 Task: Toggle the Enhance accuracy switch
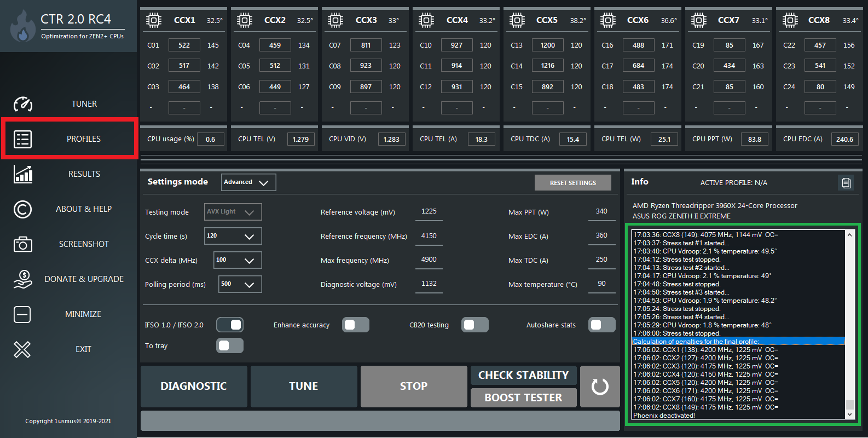pos(355,325)
